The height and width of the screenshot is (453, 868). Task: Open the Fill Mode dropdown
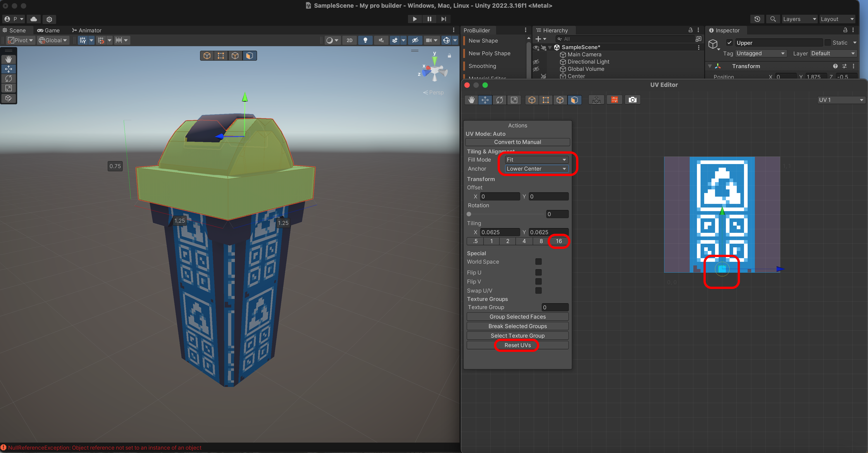[x=536, y=160]
